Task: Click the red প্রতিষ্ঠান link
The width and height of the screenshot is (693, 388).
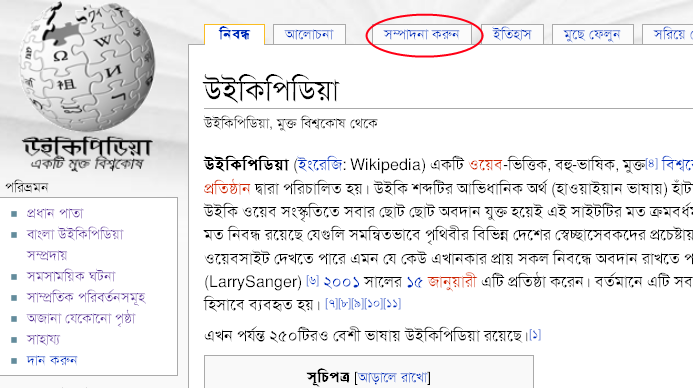Action: pyautogui.click(x=227, y=188)
